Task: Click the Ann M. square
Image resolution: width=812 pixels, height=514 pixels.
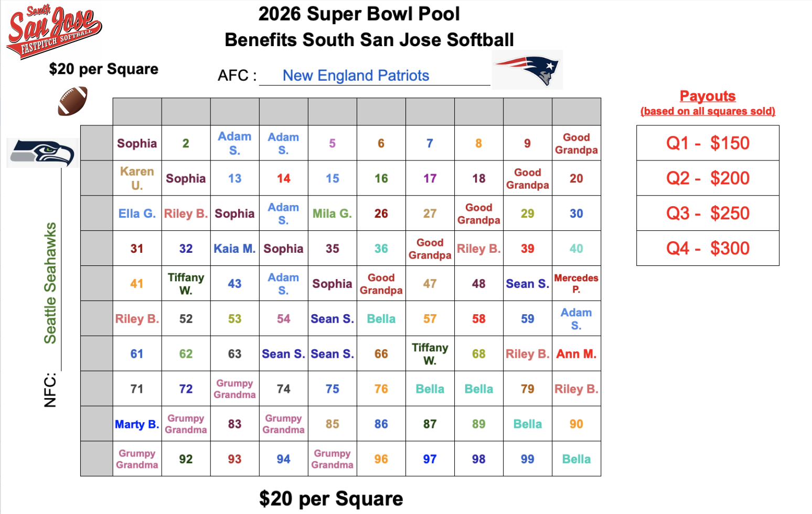Action: (576, 354)
